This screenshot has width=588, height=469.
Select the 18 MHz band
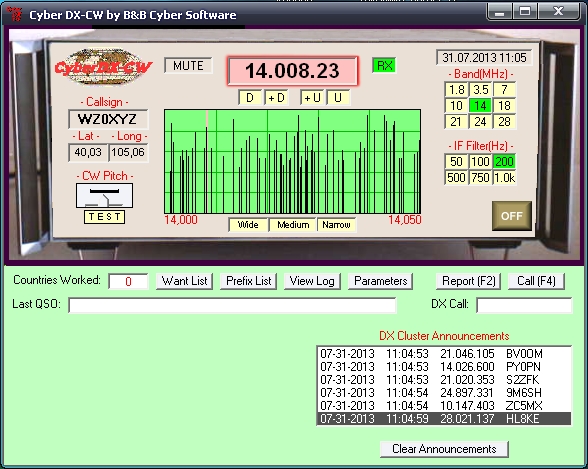tap(504, 106)
